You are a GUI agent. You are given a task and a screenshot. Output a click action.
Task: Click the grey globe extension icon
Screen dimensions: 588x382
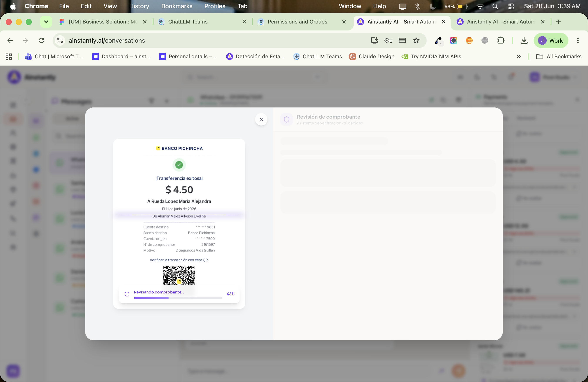point(484,40)
